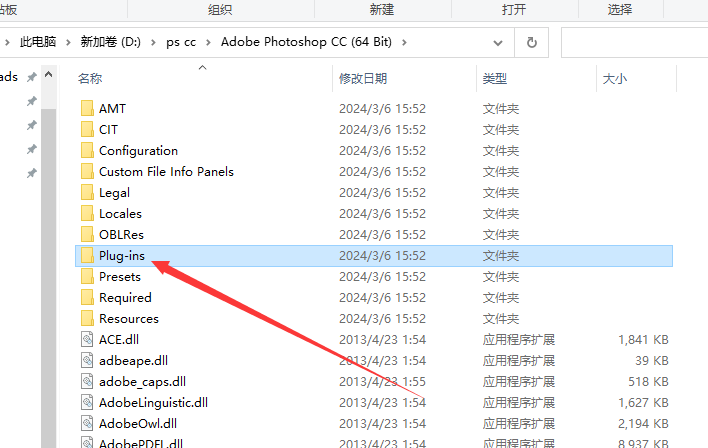Select the Custom File Info Panels folder icon
Viewport: 708px width, 448px height.
pos(87,172)
